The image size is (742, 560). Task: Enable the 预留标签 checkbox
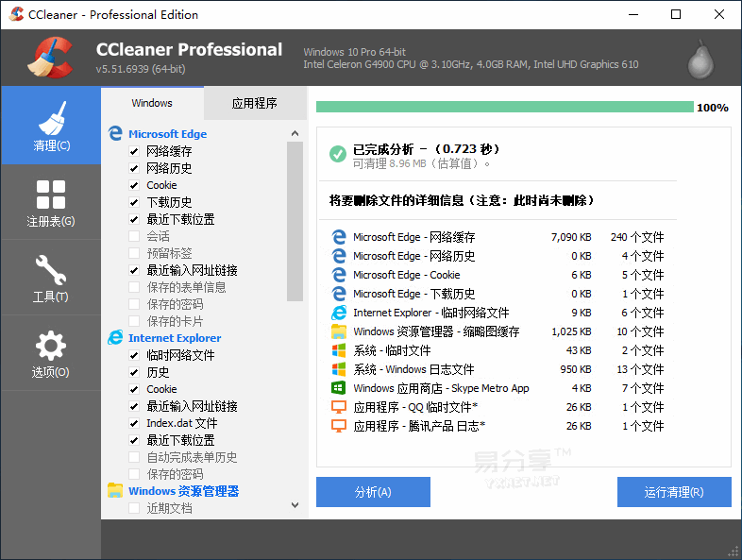(x=134, y=253)
